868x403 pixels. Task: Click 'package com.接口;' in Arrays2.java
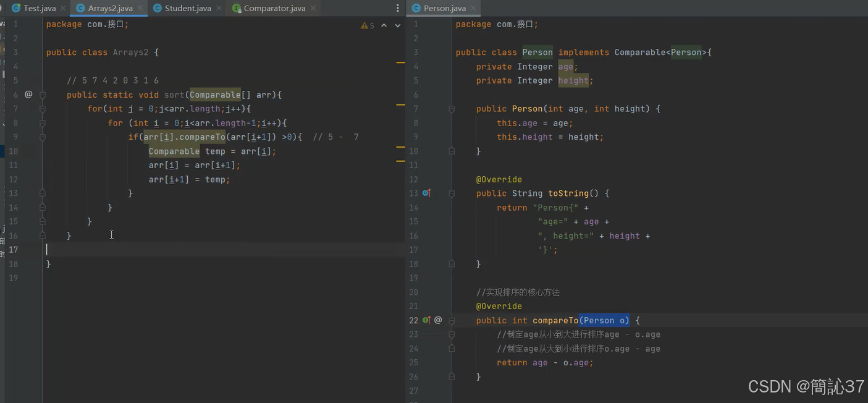(x=88, y=24)
